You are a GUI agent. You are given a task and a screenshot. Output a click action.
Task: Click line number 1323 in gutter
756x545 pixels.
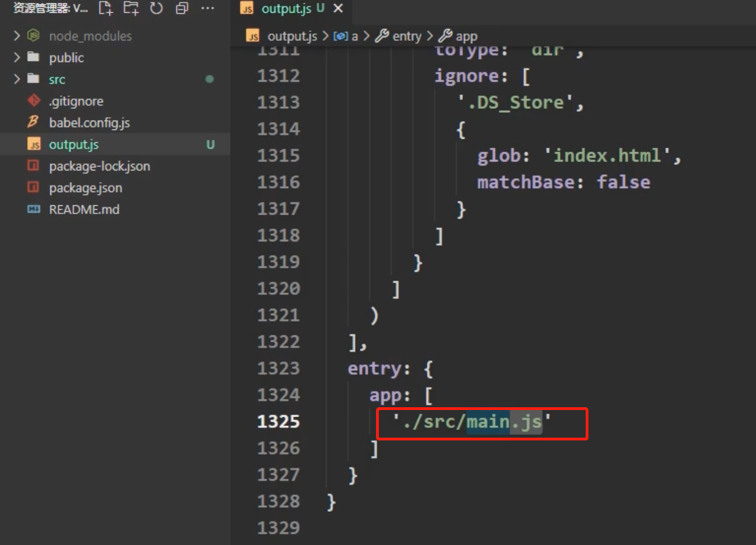tap(278, 368)
